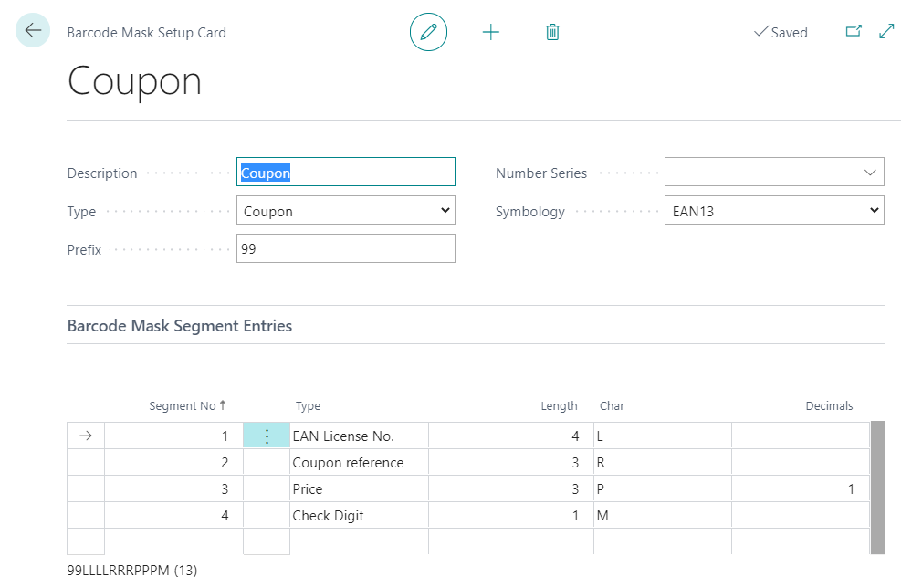The height and width of the screenshot is (588, 901).
Task: Click the Prefix field containing 99
Action: pyautogui.click(x=345, y=249)
